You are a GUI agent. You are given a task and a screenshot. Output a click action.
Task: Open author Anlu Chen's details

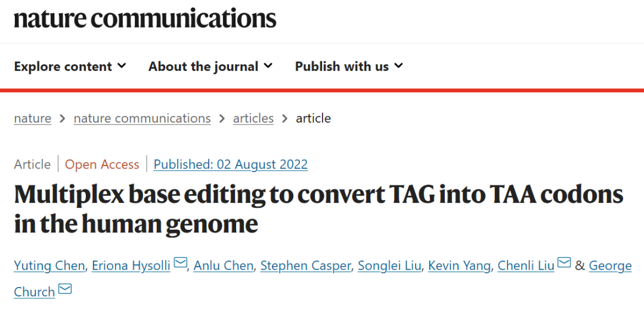[224, 266]
